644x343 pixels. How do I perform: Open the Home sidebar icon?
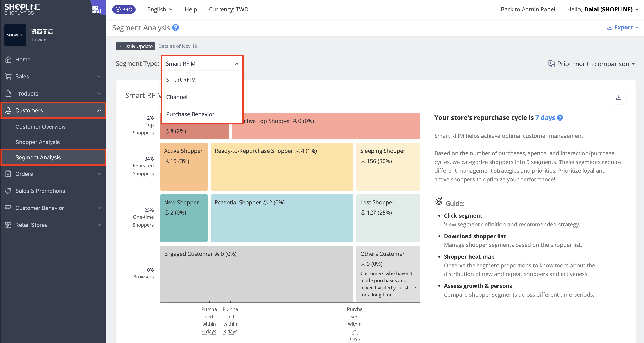click(x=8, y=60)
